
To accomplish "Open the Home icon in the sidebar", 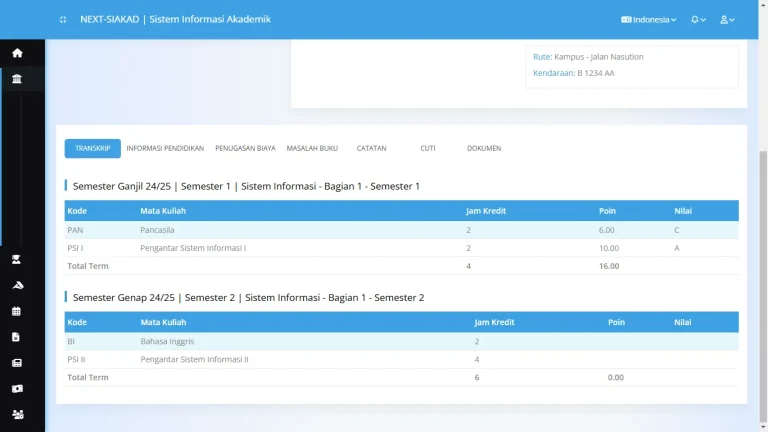I will [x=17, y=53].
